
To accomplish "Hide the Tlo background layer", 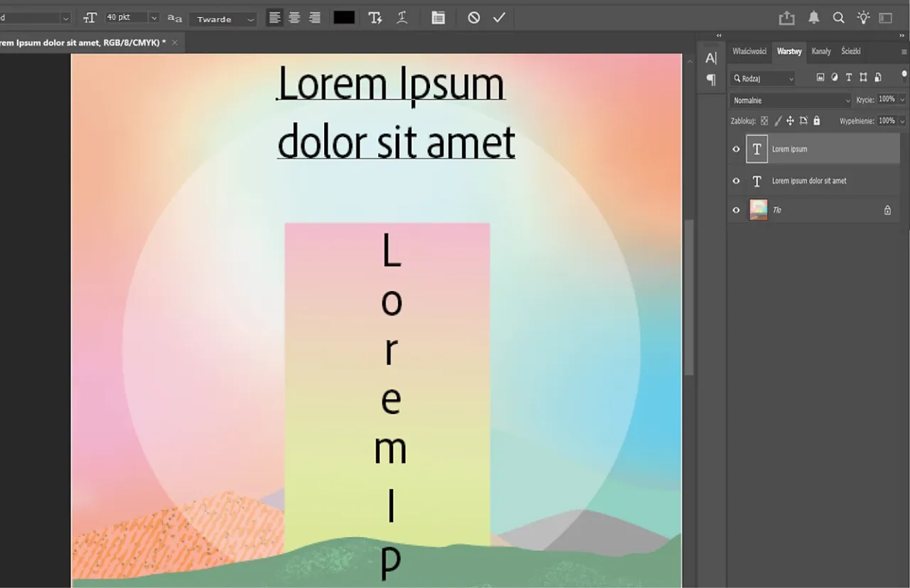I will [736, 210].
